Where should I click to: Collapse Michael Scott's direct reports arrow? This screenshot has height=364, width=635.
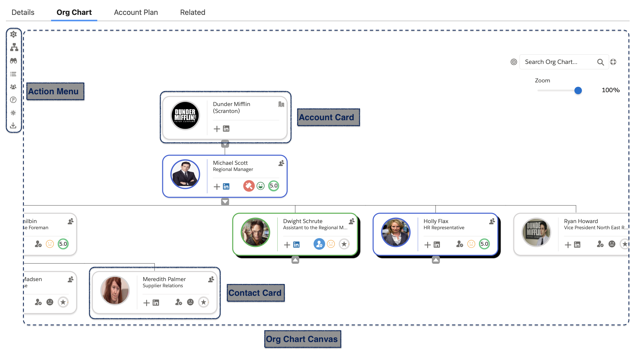tap(225, 202)
